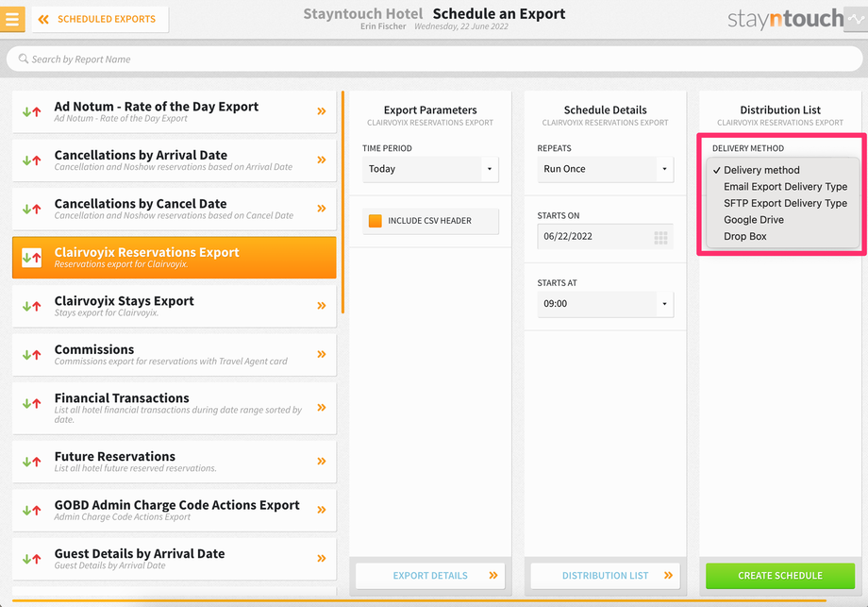Click arrows icon of Clairvoyix Reservations Export
Image resolution: width=868 pixels, height=607 pixels.
click(31, 258)
